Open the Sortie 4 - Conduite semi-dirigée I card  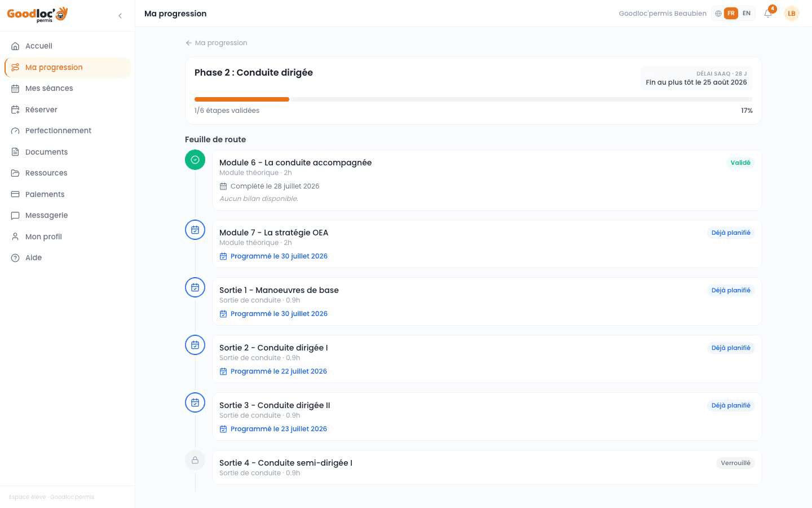pos(487,467)
